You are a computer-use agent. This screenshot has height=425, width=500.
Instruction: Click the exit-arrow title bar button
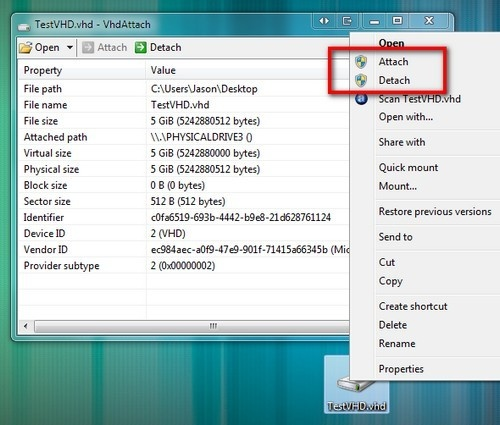coord(347,21)
